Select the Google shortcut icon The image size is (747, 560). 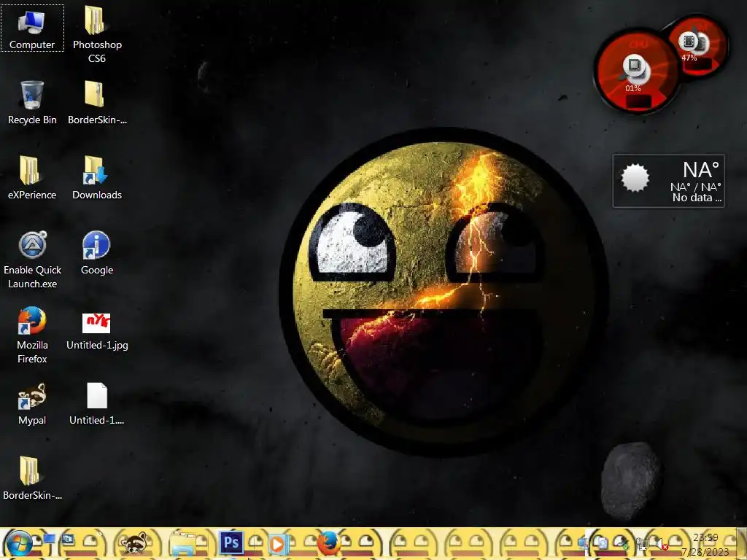coord(97,253)
